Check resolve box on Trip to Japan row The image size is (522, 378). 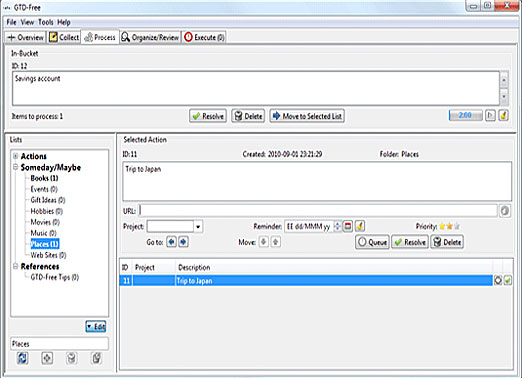point(508,281)
